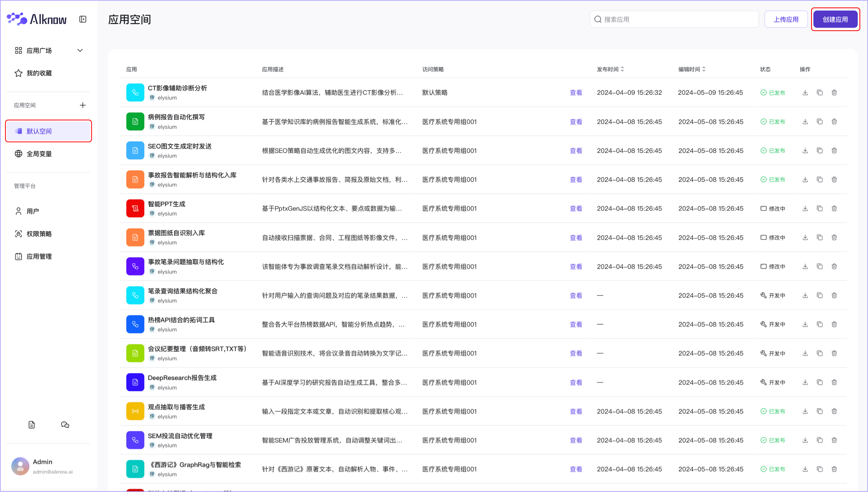Screen dimensions: 868x492
Task: Delete the DeepResearch报告生成 app
Action: (x=834, y=382)
